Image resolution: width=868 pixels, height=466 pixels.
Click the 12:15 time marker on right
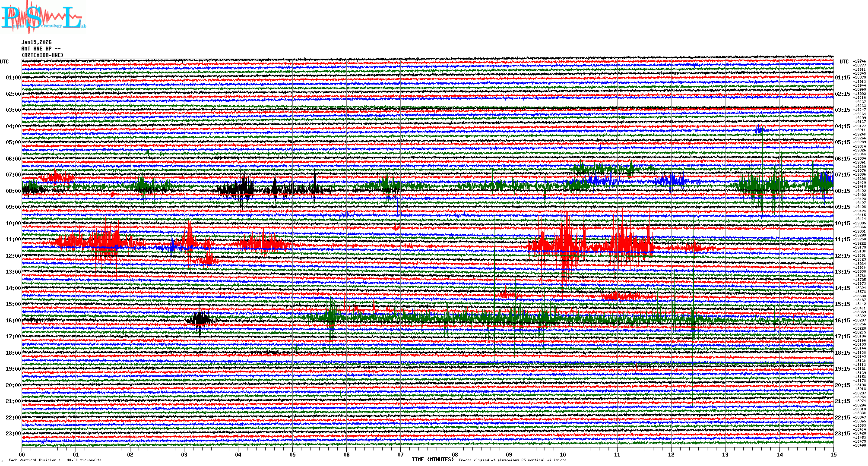[x=842, y=256]
